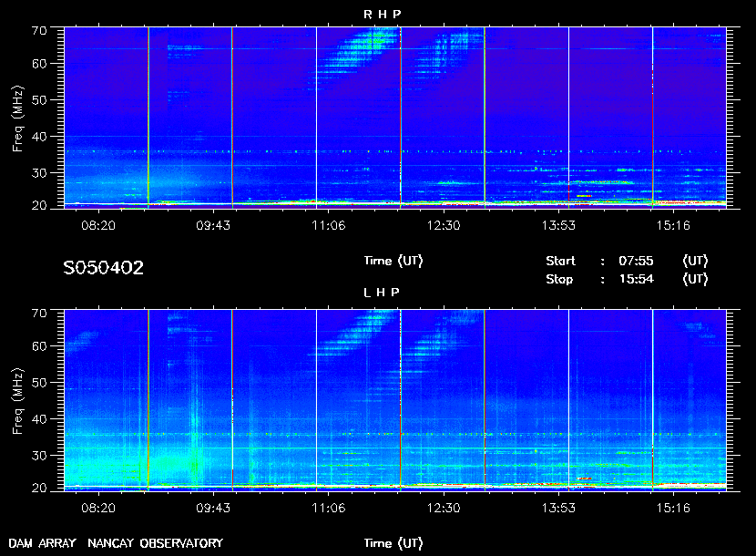The image size is (756, 556).
Task: Click the 08:20 tick label on RHP plot
Action: [x=98, y=225]
